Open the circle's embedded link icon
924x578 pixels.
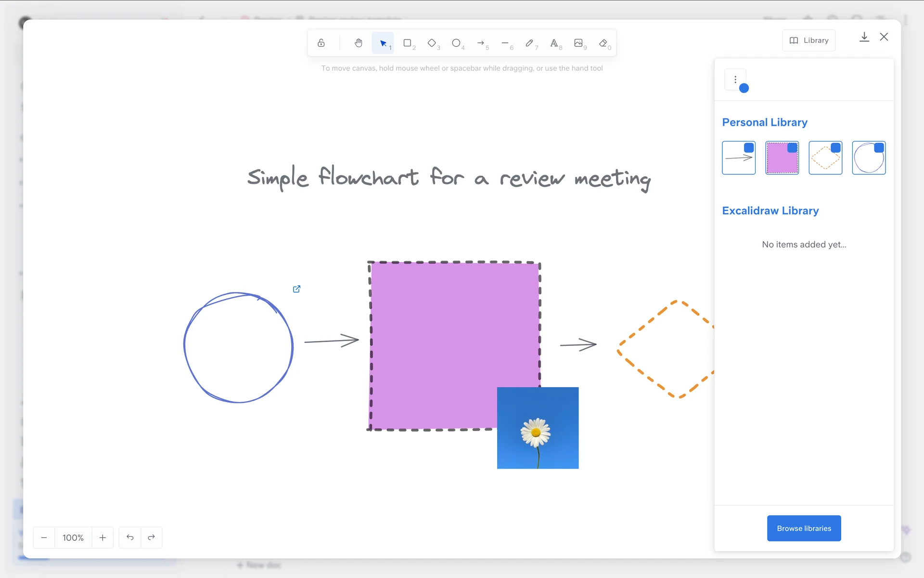point(296,289)
